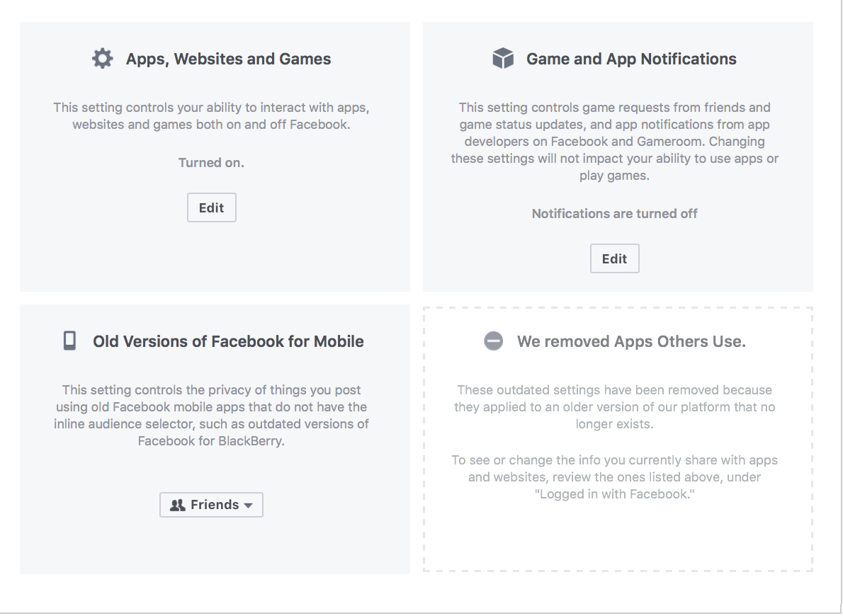Edit the Apps, Websites and Games setting
This screenshot has height=616, width=843.
pyautogui.click(x=211, y=207)
